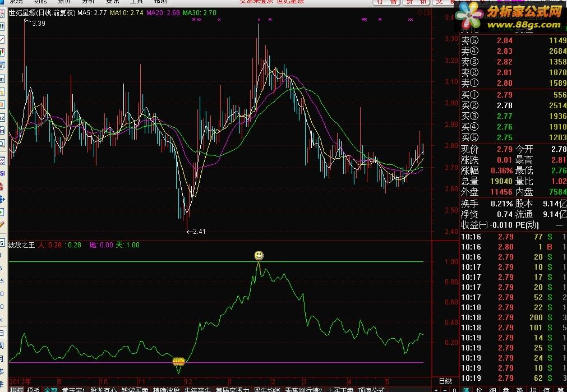Image resolution: width=567 pixels, height=392 pixels.
Task: Select the 筹码穿透力 indicator tab
Action: [233, 390]
